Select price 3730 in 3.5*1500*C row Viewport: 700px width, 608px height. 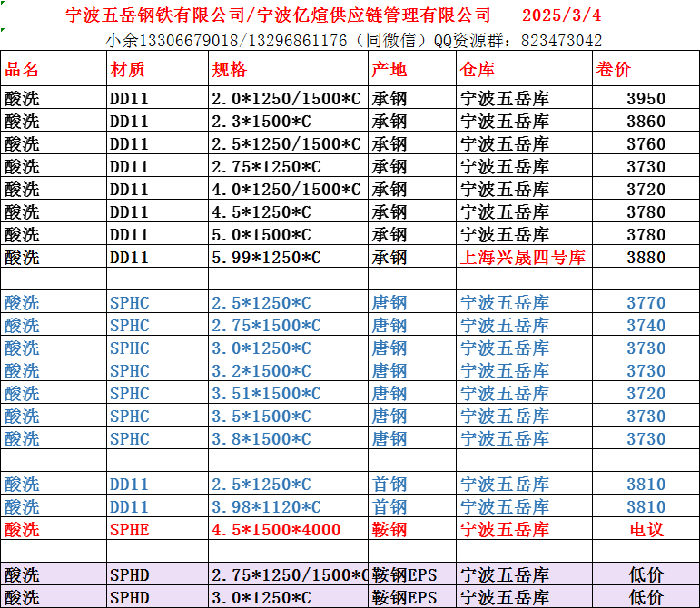(x=646, y=417)
